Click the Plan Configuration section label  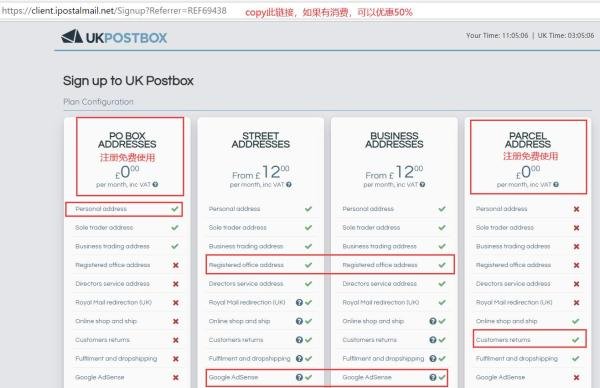coord(98,102)
